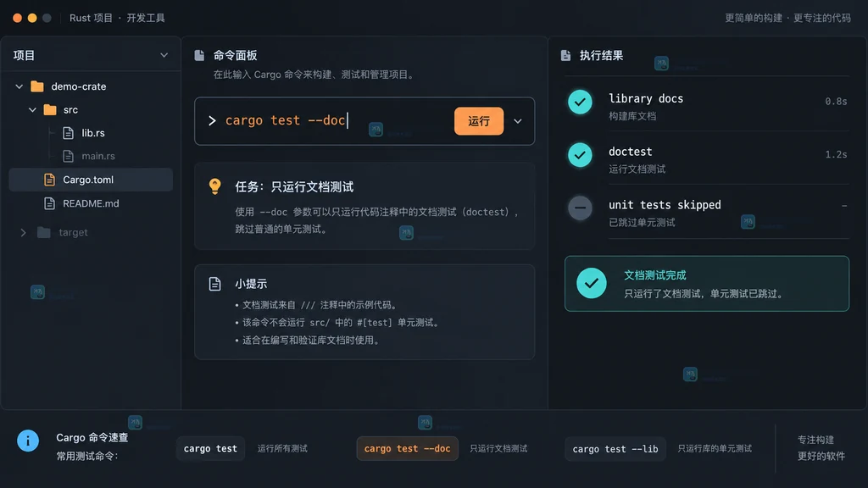Image resolution: width=868 pixels, height=488 pixels.
Task: Collapse the demo-crate folder
Action: pos(19,86)
